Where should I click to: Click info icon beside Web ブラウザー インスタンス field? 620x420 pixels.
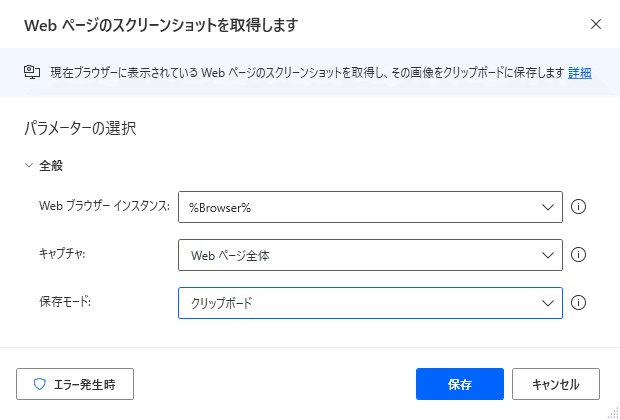pos(578,207)
